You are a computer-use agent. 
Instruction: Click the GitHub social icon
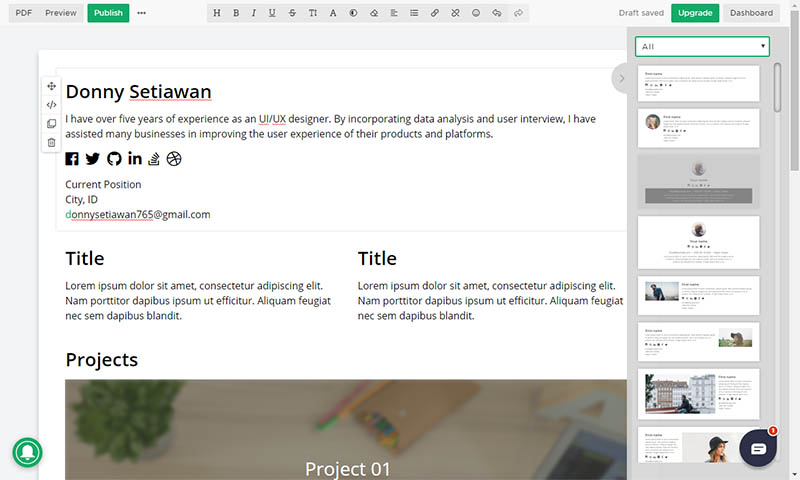click(x=114, y=158)
